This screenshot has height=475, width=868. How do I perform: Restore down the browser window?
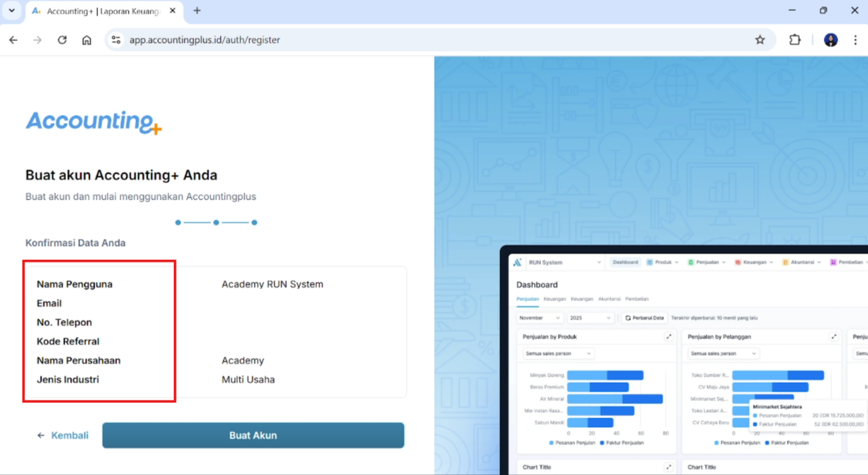coord(823,11)
